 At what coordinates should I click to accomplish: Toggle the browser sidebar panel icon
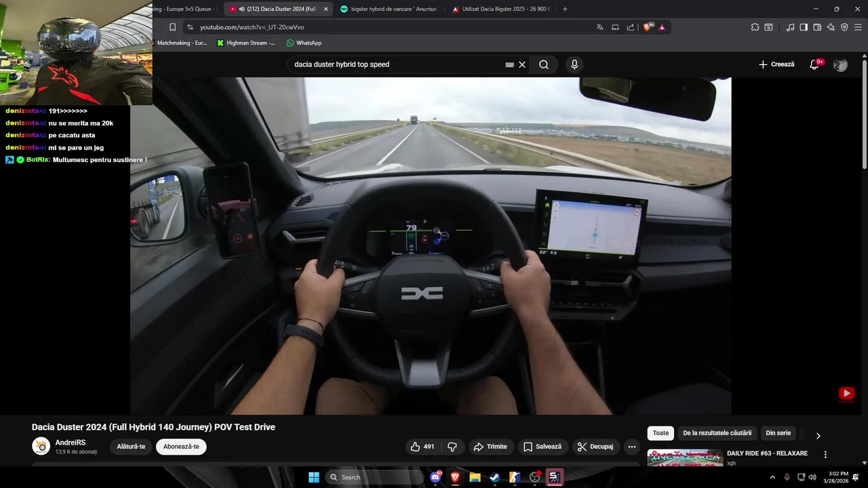pyautogui.click(x=804, y=27)
